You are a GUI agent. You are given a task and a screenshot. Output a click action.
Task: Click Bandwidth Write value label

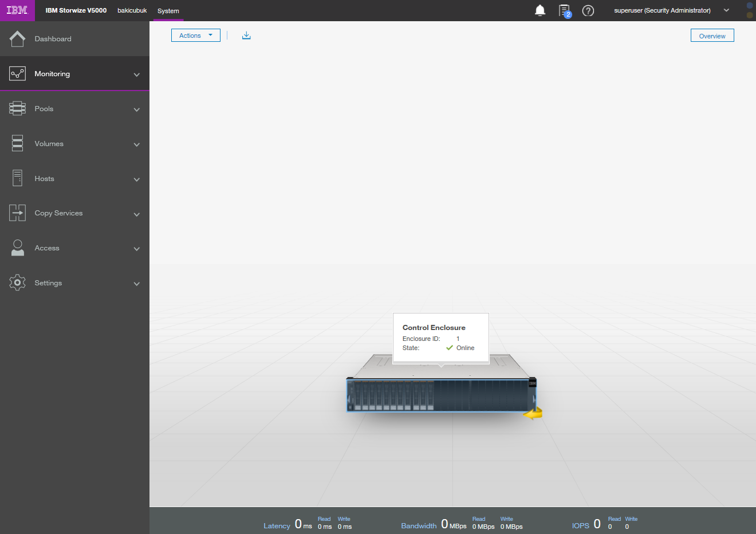pyautogui.click(x=506, y=519)
